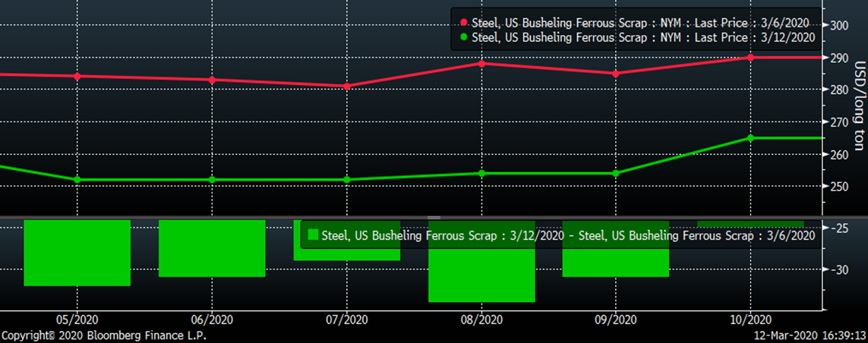The width and height of the screenshot is (868, 343).
Task: Pick green line data point at 09/2020
Action: coord(616,173)
